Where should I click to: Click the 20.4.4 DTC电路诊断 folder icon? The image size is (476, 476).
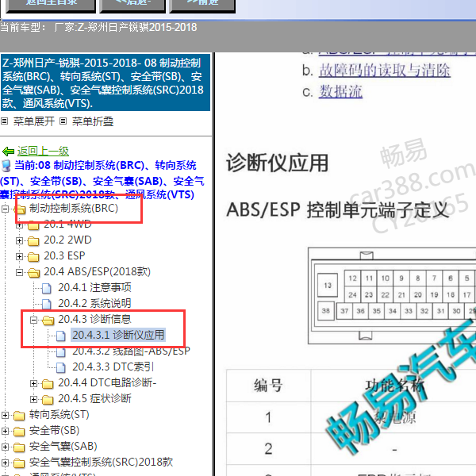click(x=48, y=384)
